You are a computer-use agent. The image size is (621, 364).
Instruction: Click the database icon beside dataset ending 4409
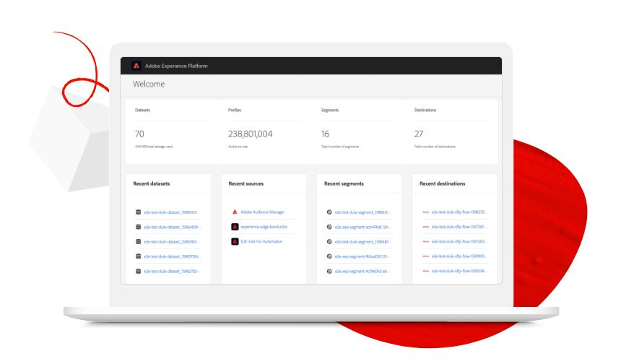pyautogui.click(x=138, y=227)
